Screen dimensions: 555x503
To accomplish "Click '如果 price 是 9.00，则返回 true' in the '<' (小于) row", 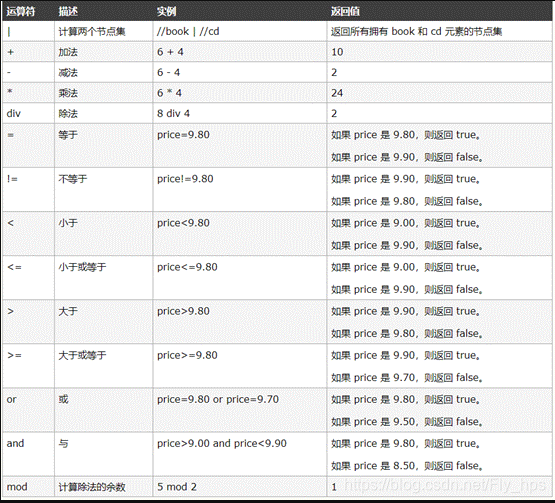I will [x=406, y=223].
